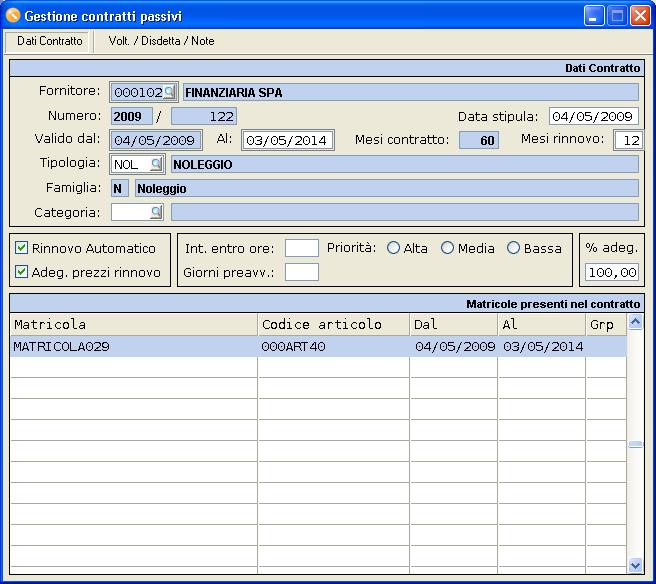Switch to the Dati Contratto tab
Viewport: 656px width, 584px height.
click(50, 41)
